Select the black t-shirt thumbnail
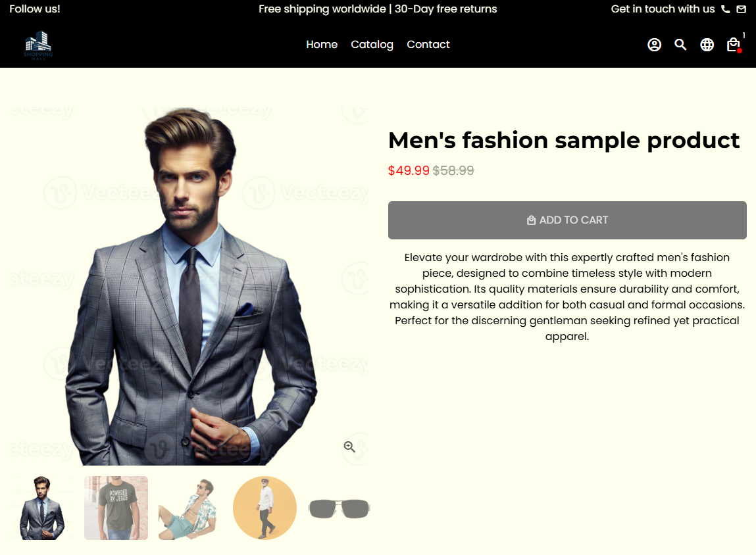Screen dimensions: 756x555 (116, 508)
